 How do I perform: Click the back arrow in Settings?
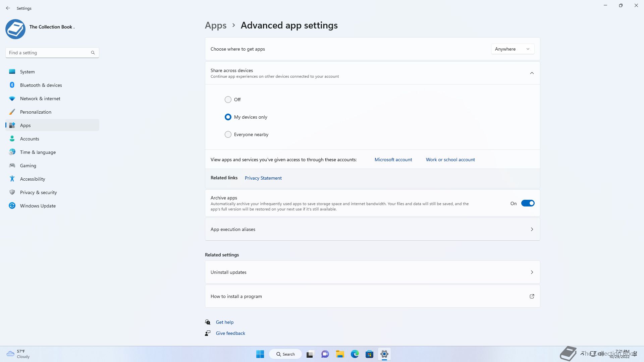[8, 8]
